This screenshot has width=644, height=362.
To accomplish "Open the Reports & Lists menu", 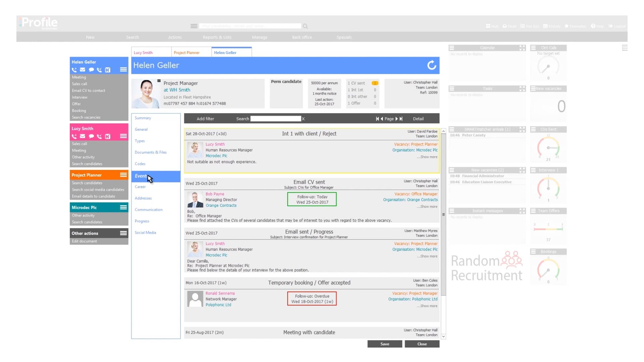I will pyautogui.click(x=217, y=37).
